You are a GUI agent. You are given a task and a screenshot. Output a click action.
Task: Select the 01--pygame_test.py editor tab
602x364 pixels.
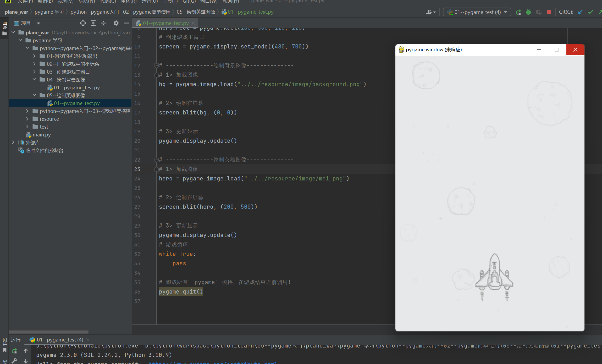[x=165, y=23]
